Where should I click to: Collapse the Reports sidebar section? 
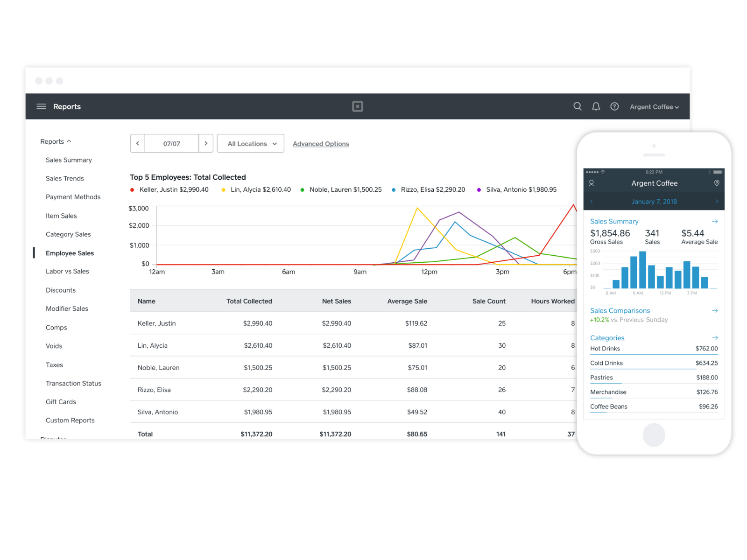point(56,141)
